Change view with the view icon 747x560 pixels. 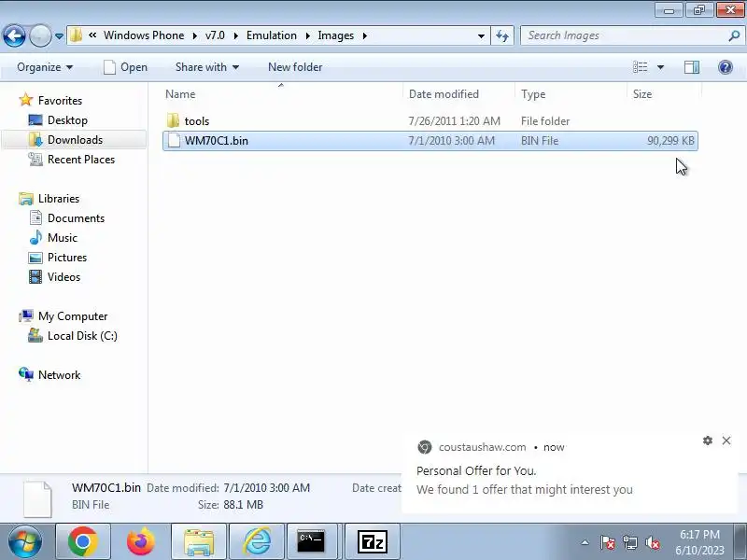[x=640, y=67]
